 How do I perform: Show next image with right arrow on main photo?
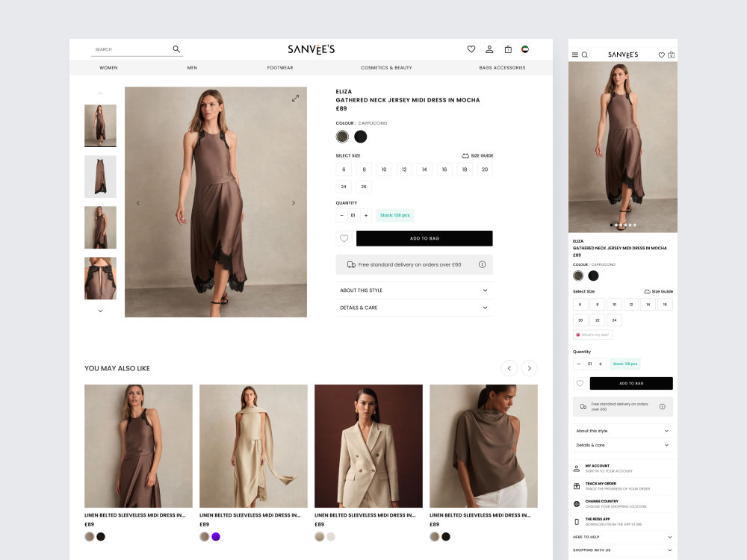[294, 203]
